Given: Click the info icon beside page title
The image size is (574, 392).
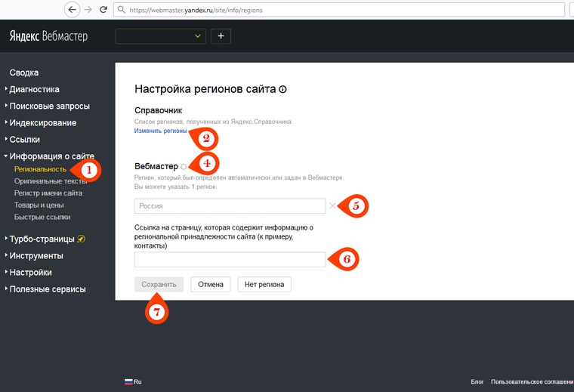Looking at the screenshot, I should point(282,89).
